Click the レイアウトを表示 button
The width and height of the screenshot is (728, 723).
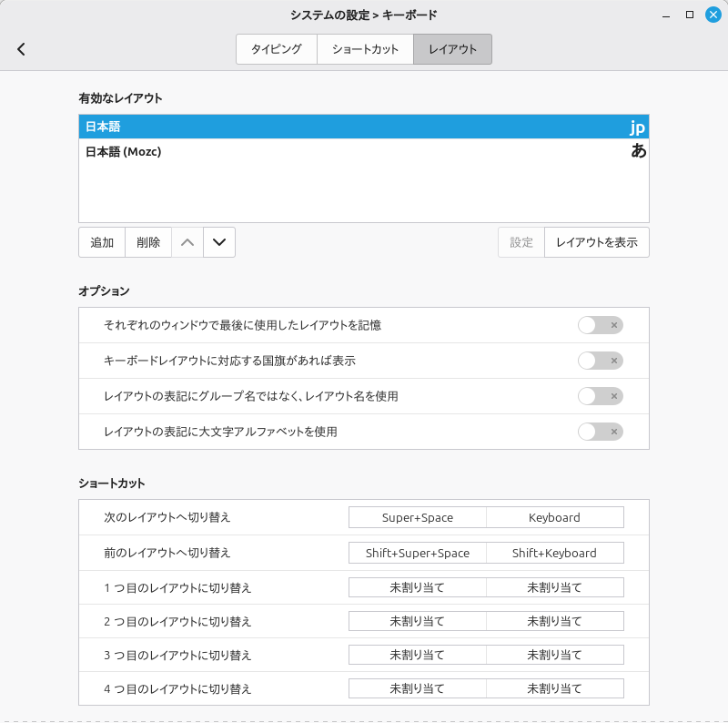(x=596, y=242)
